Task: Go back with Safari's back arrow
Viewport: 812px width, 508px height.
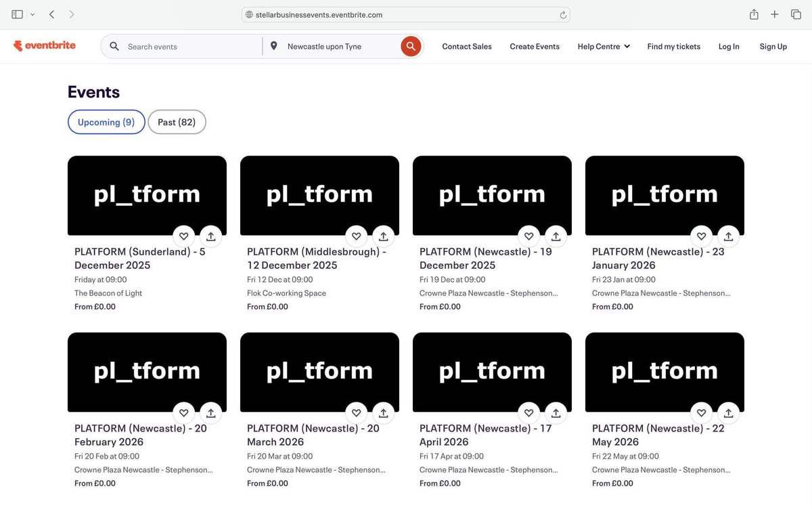Action: [52, 14]
